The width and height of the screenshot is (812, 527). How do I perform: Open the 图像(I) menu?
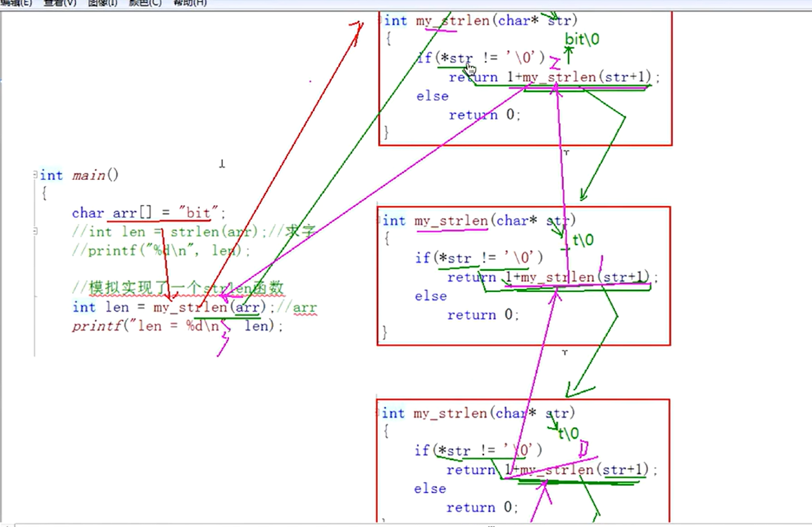pos(103,2)
